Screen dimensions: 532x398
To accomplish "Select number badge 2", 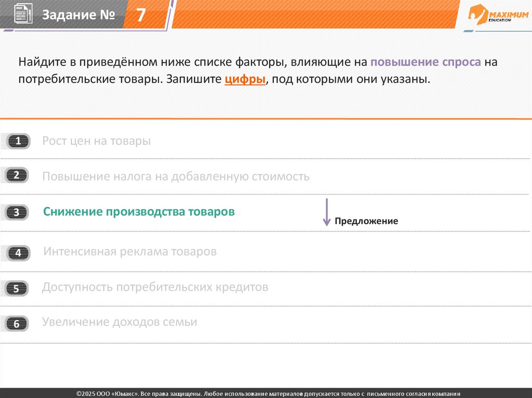I will 17,175.
